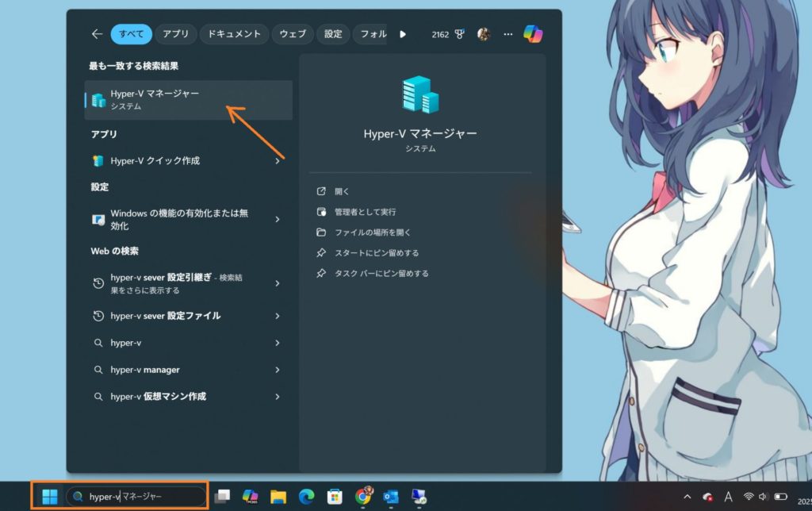Click the user profile avatar in search
This screenshot has height=511, width=812.
[483, 34]
